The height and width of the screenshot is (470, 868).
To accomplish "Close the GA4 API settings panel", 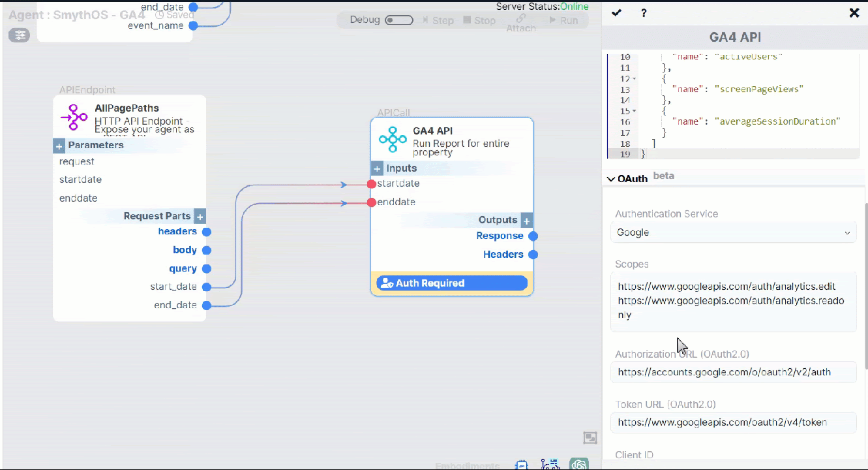I will click(x=854, y=12).
